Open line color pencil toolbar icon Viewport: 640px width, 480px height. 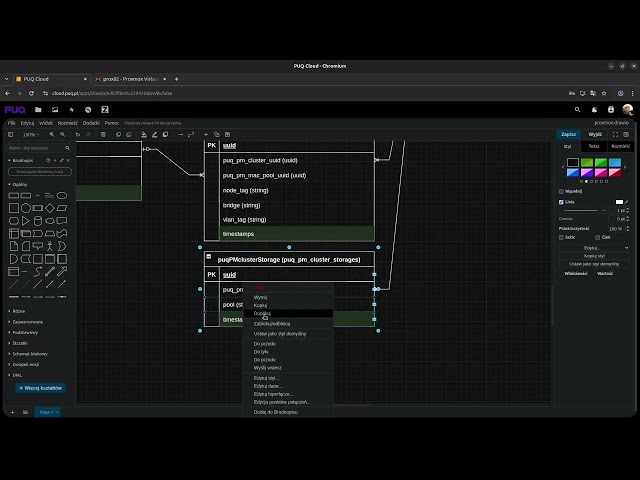(x=155, y=134)
